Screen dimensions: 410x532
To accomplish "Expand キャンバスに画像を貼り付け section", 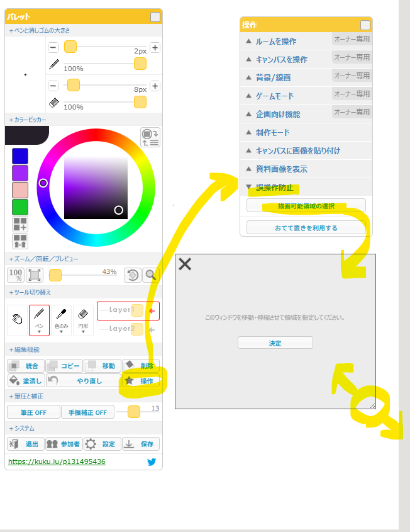I will point(306,150).
